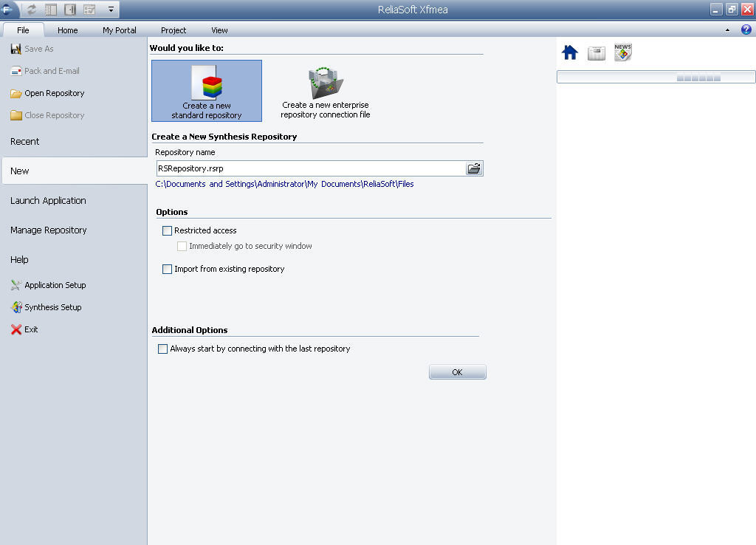Select Help in the File menu
Image resolution: width=756 pixels, height=545 pixels.
click(x=74, y=259)
